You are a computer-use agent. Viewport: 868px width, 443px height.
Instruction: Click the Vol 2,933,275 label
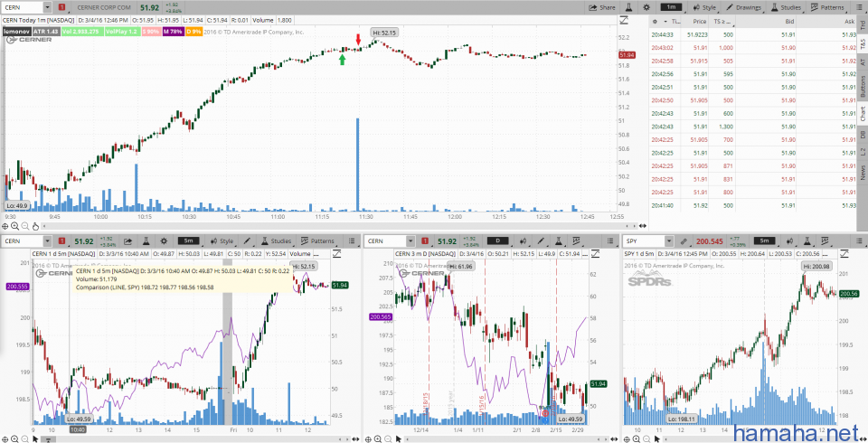pyautogui.click(x=80, y=33)
